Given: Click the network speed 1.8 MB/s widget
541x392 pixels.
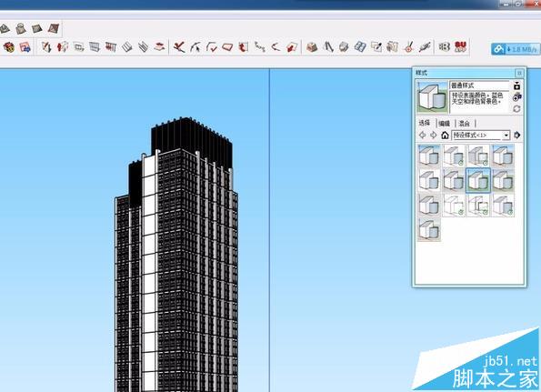Looking at the screenshot, I should tap(516, 49).
